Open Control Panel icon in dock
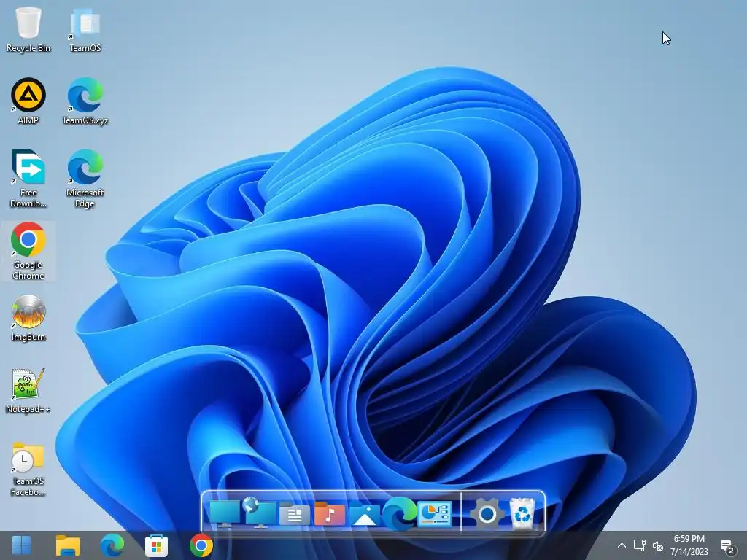 point(435,514)
